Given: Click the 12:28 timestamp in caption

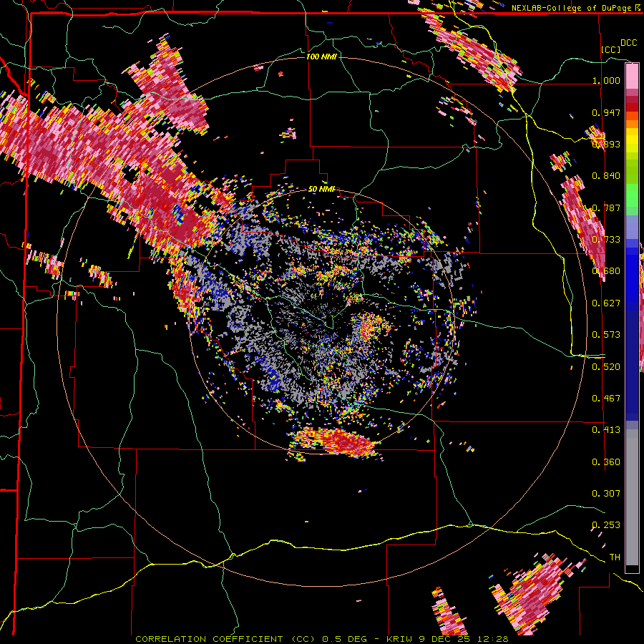Looking at the screenshot, I should coord(492,639).
